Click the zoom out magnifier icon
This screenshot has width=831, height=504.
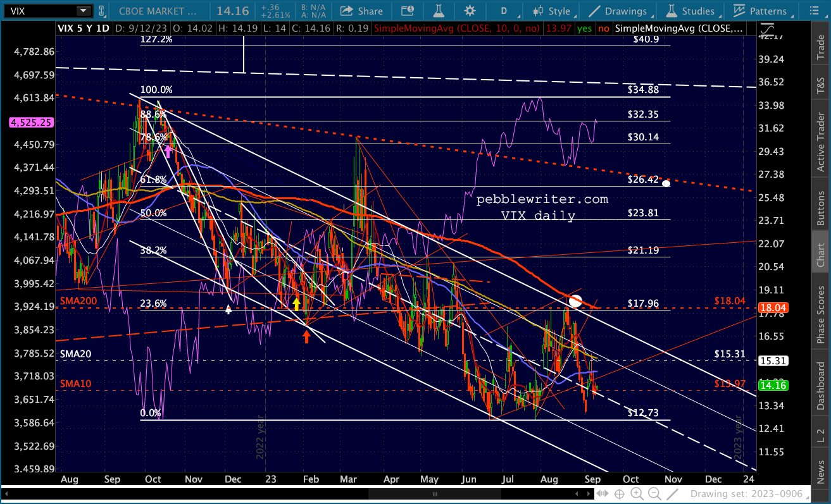(654, 494)
